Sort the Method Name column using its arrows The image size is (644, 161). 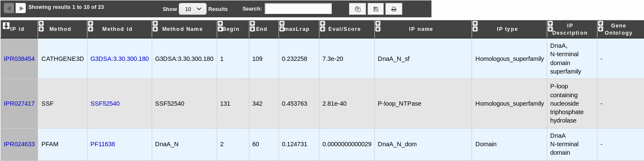click(155, 26)
